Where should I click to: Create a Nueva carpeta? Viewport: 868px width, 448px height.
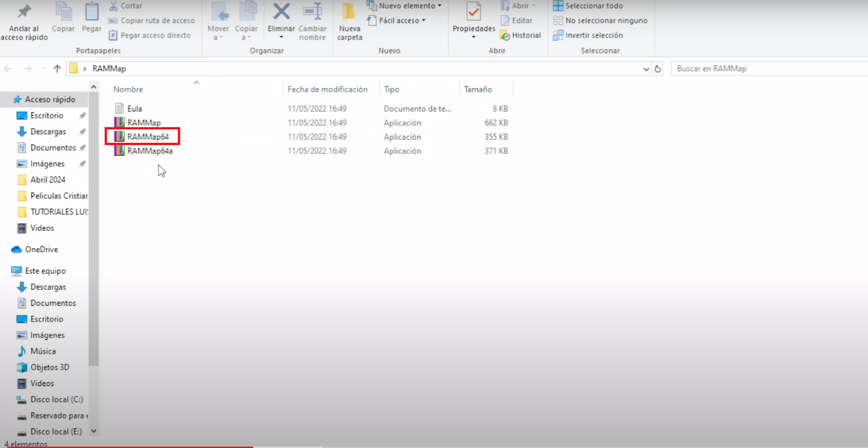pos(349,22)
